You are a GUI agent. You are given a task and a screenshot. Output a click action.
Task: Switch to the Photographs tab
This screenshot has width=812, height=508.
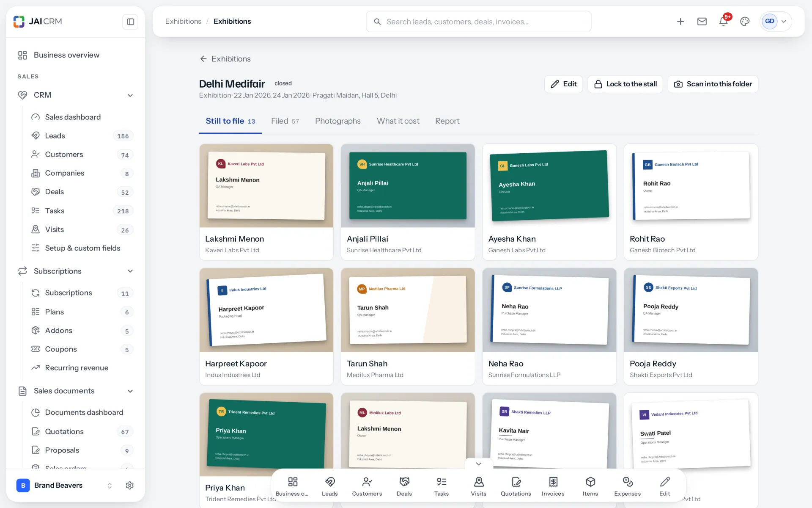tap(338, 121)
